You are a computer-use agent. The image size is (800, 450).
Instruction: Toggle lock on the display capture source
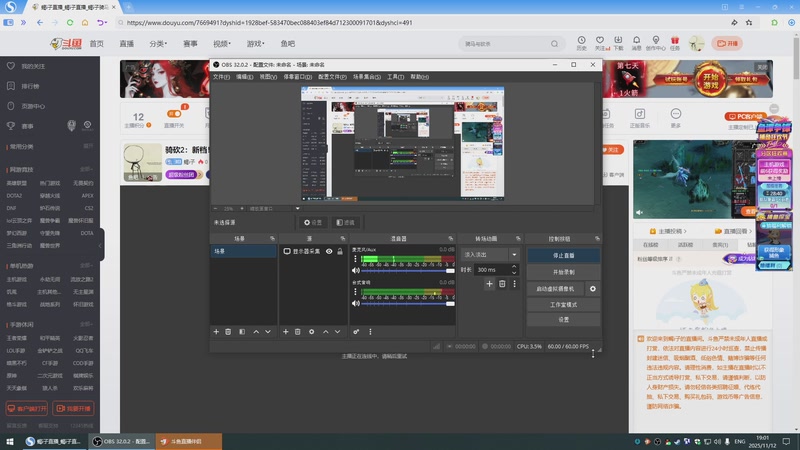340,252
